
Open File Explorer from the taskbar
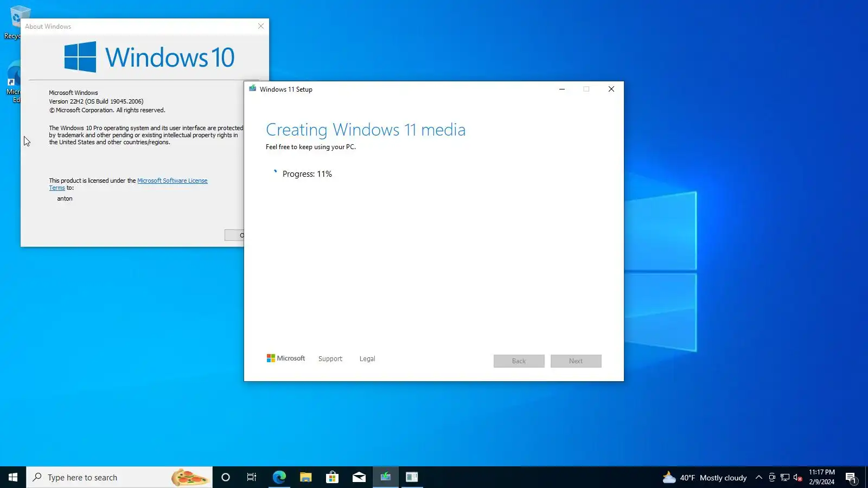tap(305, 477)
